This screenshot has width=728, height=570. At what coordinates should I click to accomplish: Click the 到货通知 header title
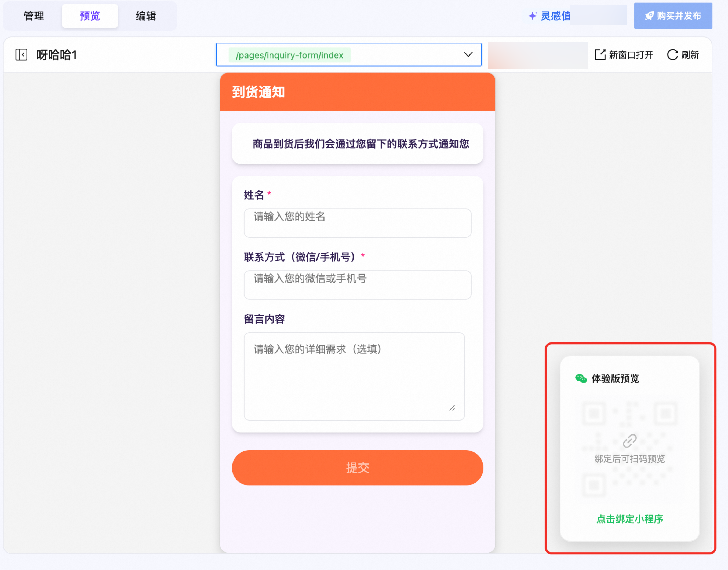click(x=258, y=92)
